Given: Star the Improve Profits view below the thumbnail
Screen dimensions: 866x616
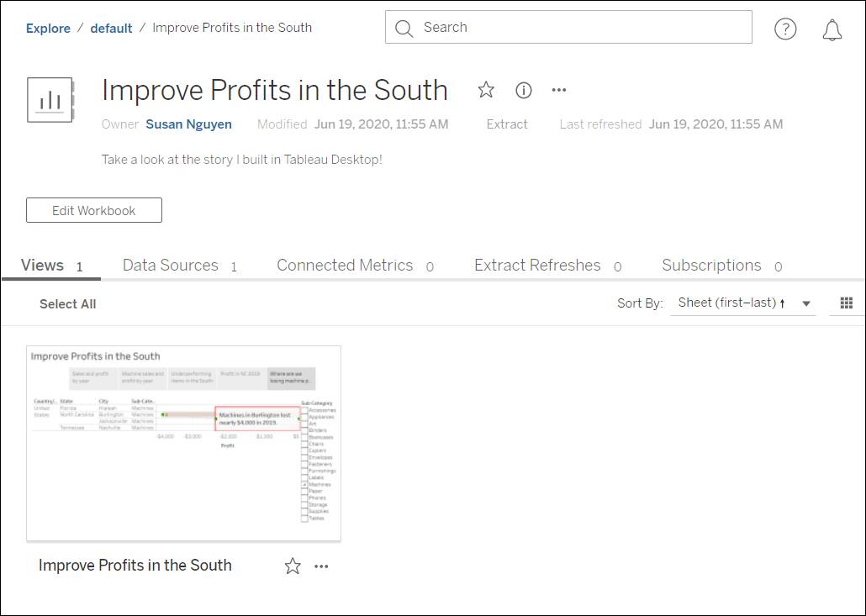Looking at the screenshot, I should (293, 566).
